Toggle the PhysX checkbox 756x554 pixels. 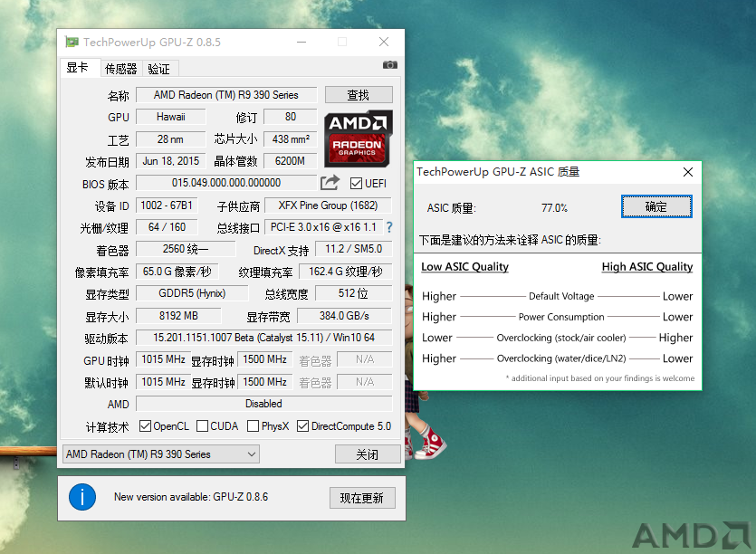[x=253, y=426]
